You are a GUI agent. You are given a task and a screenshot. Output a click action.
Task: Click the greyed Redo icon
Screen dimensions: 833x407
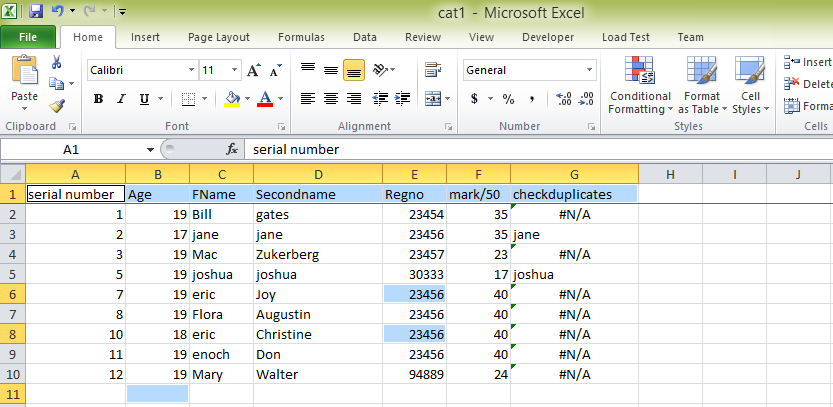[x=89, y=11]
